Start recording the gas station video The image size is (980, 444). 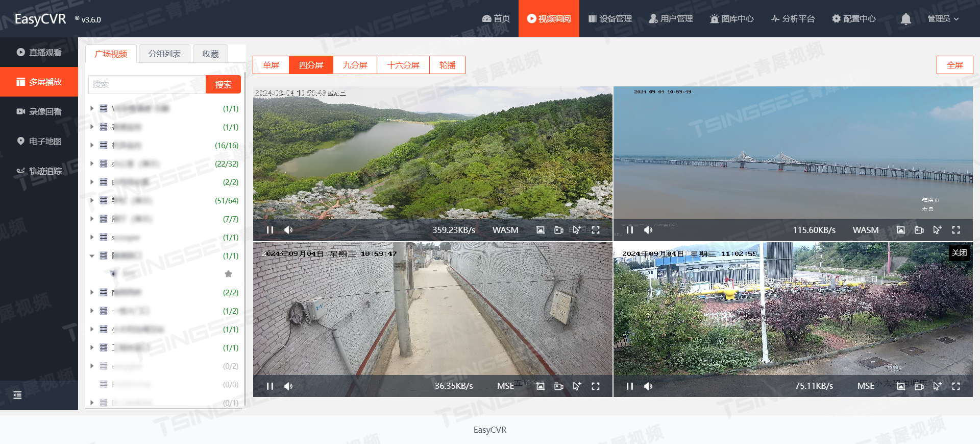pyautogui.click(x=919, y=386)
